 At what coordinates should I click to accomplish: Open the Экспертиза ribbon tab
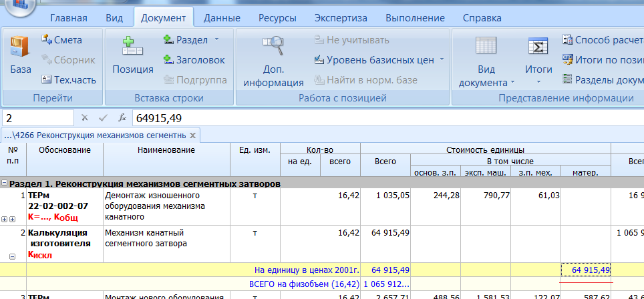tap(341, 18)
